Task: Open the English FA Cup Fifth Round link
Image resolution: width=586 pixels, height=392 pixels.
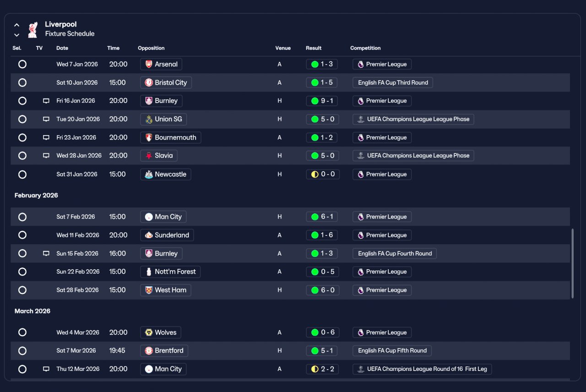Action: (392, 351)
